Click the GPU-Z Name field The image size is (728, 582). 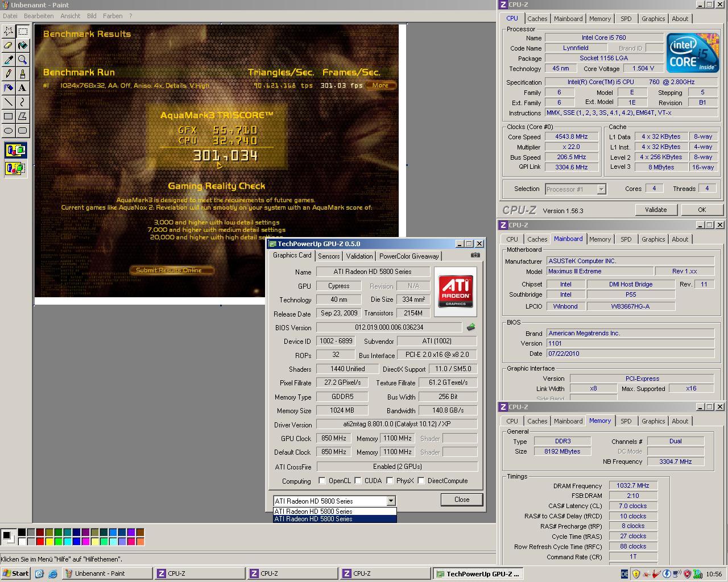coord(373,272)
